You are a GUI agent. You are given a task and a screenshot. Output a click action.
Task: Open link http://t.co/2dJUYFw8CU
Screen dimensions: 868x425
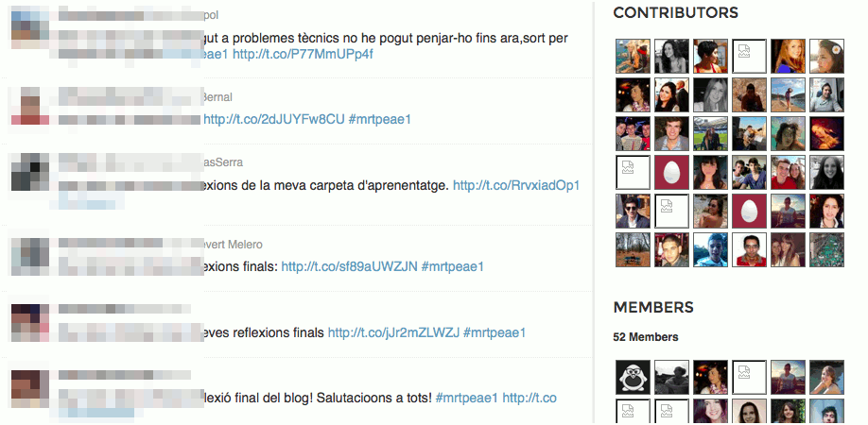(x=274, y=119)
